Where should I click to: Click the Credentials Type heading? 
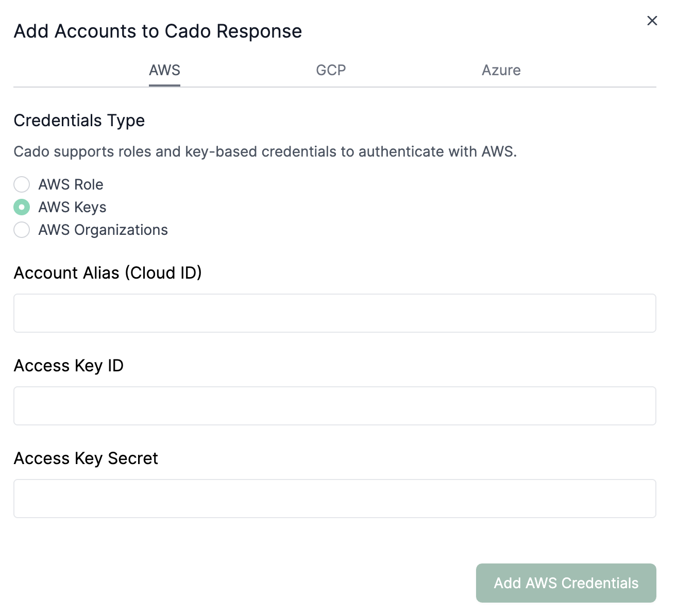[79, 121]
